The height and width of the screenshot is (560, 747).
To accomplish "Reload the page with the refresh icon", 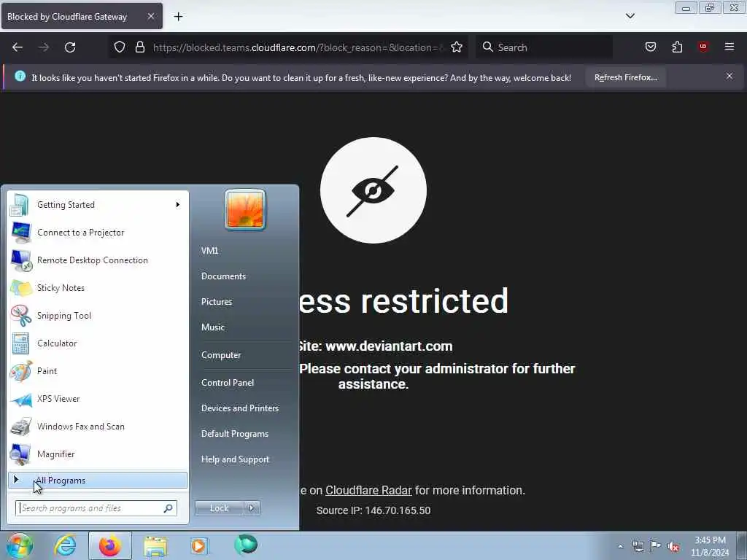I will point(70,47).
